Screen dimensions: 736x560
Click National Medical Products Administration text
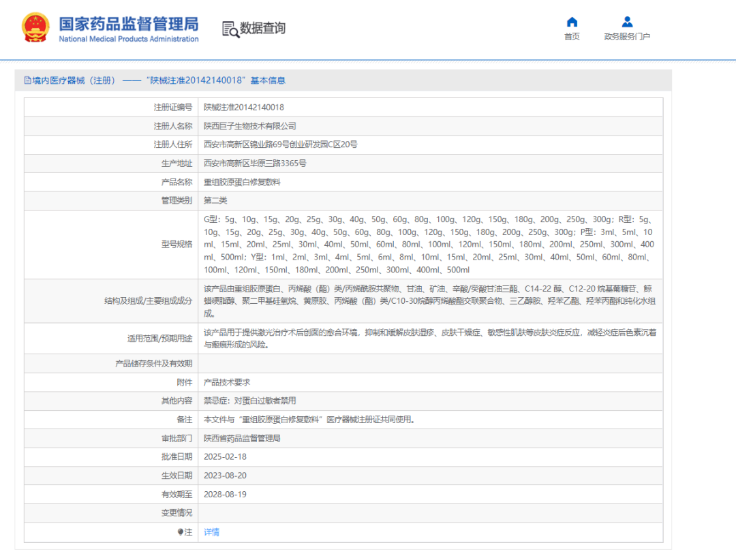(129, 39)
